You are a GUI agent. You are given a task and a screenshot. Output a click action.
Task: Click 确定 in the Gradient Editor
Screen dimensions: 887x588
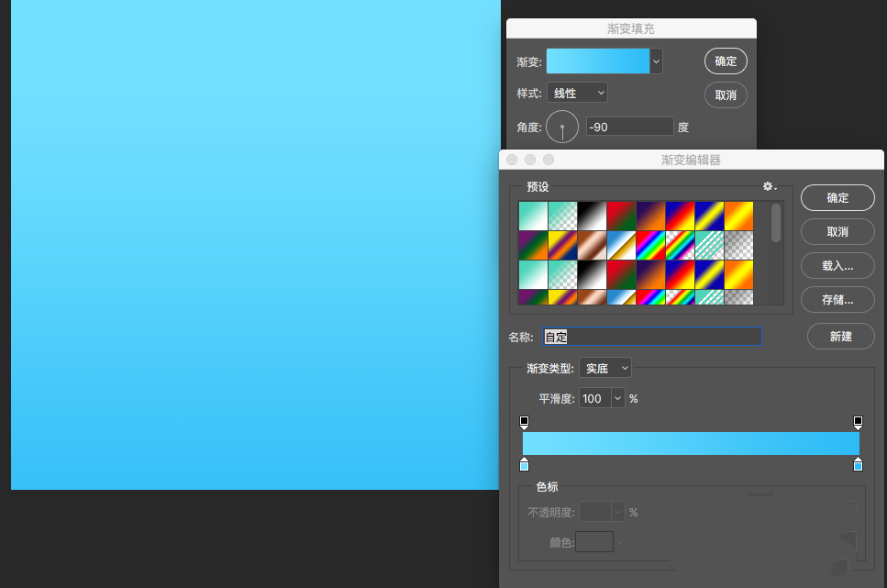837,198
